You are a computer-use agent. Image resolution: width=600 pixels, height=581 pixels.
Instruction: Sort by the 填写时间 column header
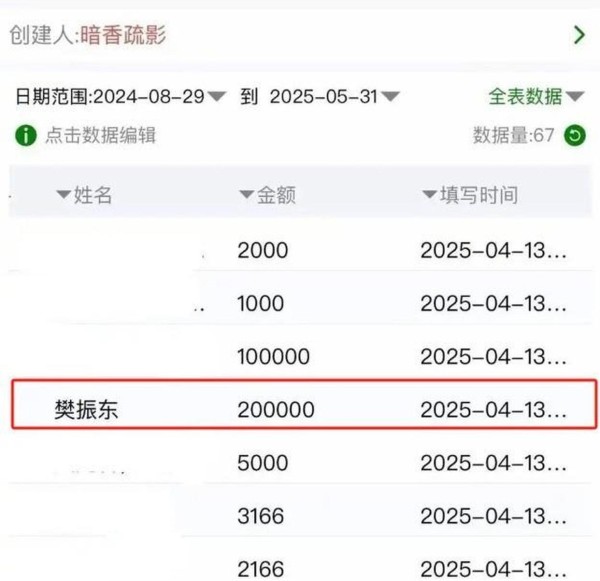[470, 195]
